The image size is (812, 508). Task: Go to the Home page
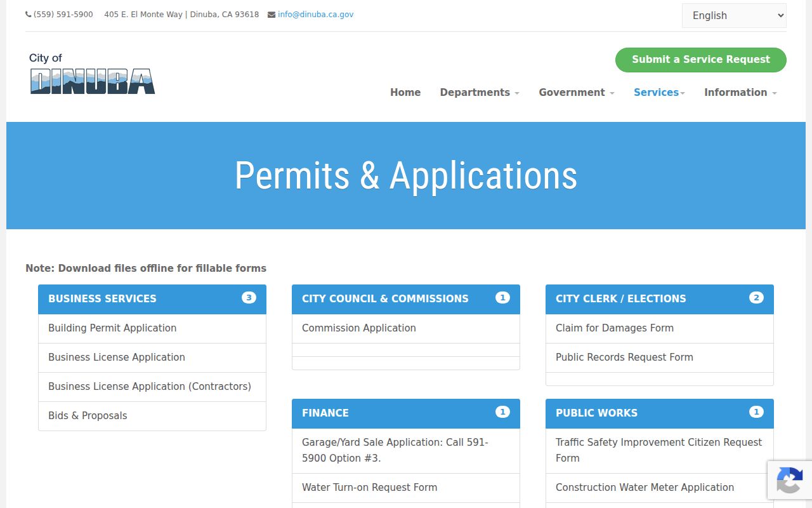(405, 92)
